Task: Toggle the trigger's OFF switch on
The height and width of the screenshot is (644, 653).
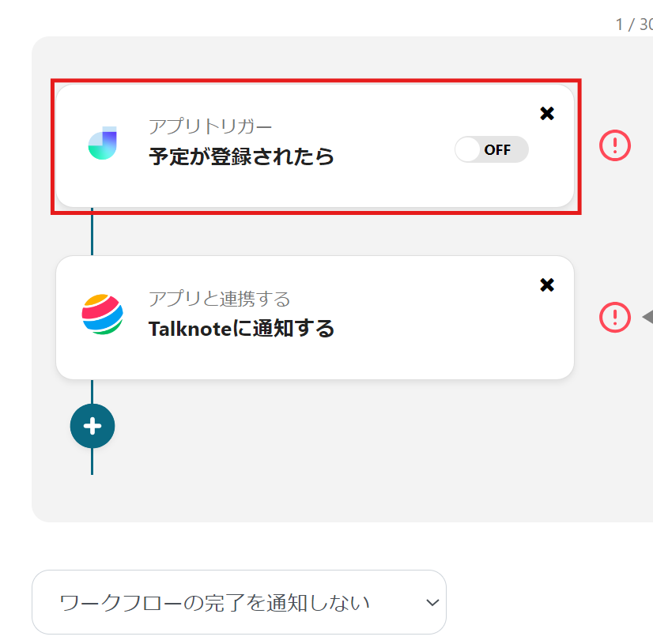Action: click(x=491, y=149)
